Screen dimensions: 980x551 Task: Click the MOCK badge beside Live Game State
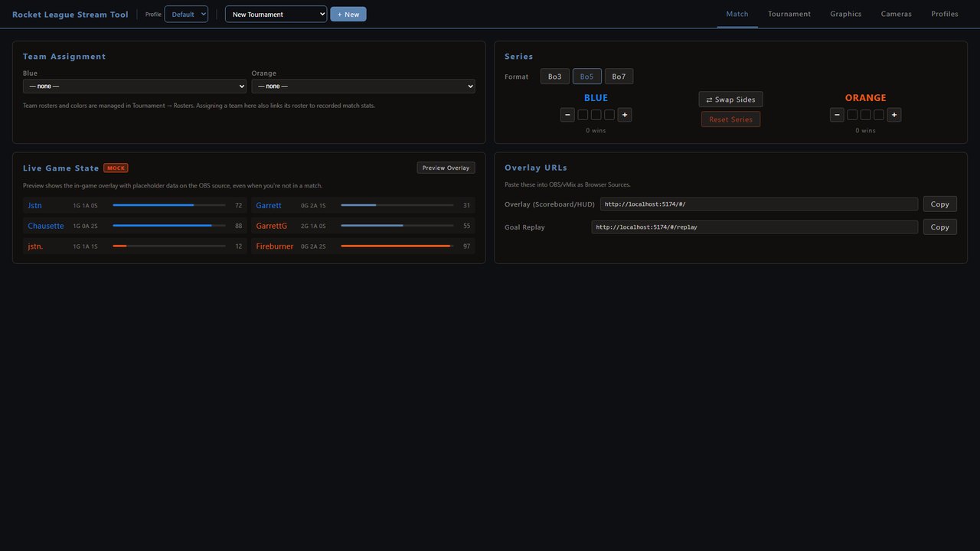[116, 168]
